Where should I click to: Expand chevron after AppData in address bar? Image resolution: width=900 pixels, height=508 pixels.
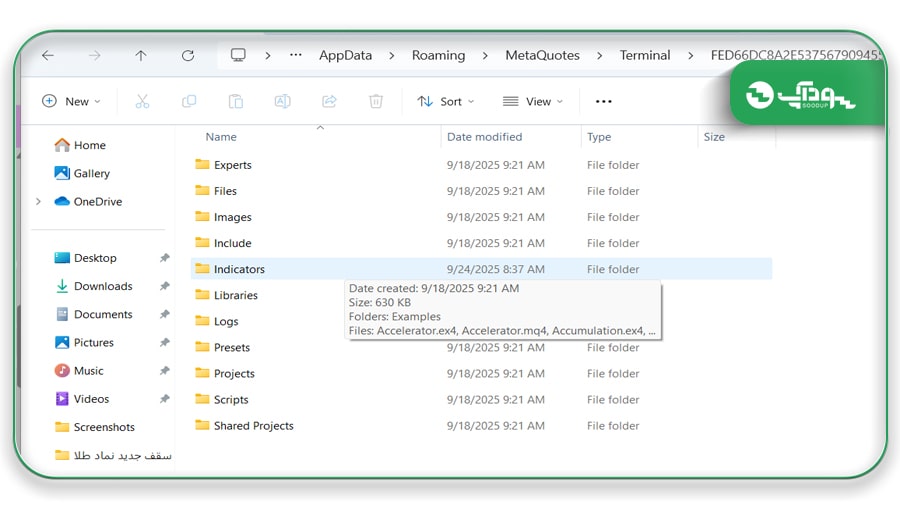(x=391, y=56)
